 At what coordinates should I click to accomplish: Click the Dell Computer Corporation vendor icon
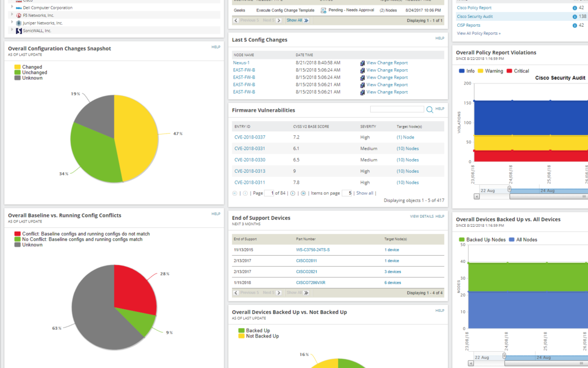(19, 8)
